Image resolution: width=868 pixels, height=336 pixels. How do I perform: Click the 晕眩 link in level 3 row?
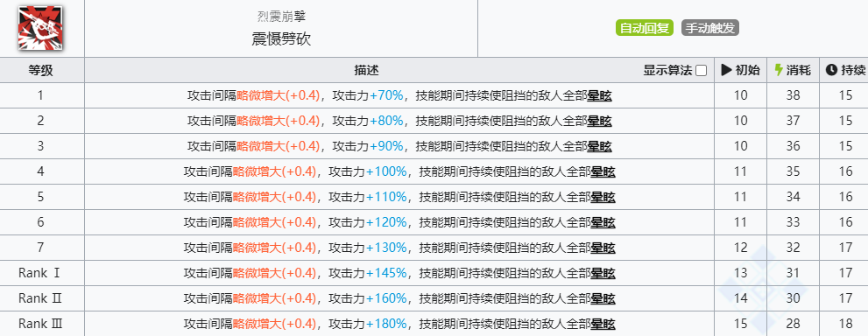pos(599,146)
